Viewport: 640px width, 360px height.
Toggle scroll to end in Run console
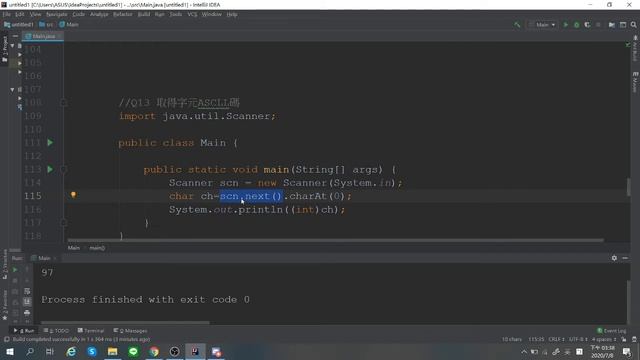click(27, 302)
